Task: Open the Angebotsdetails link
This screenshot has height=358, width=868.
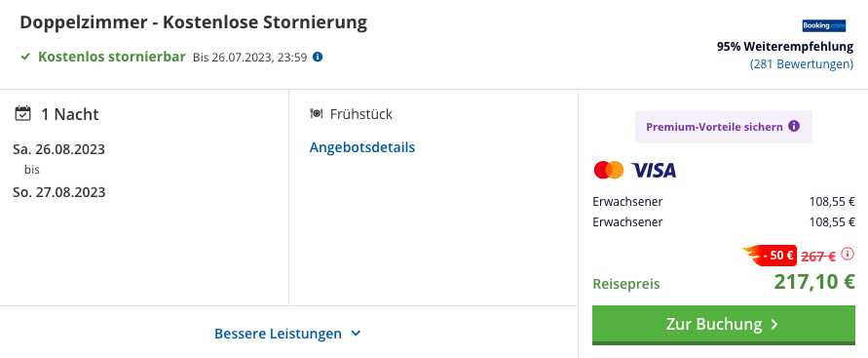Action: pos(362,147)
